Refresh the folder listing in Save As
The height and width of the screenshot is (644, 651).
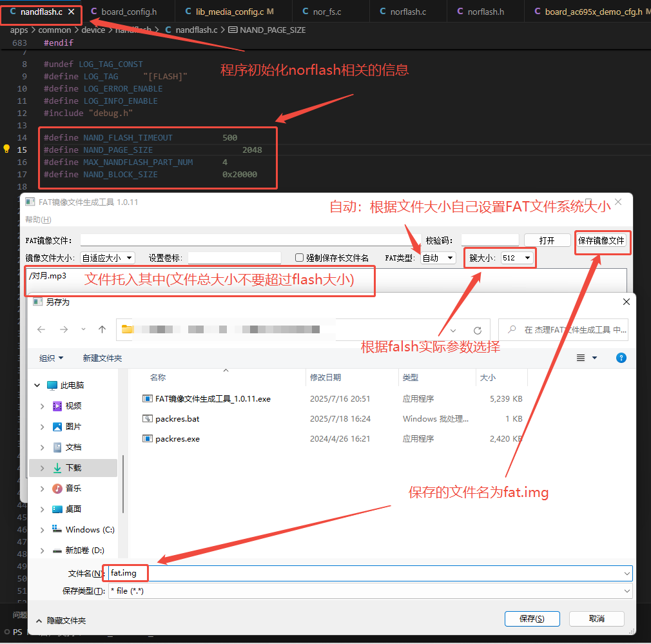478,331
